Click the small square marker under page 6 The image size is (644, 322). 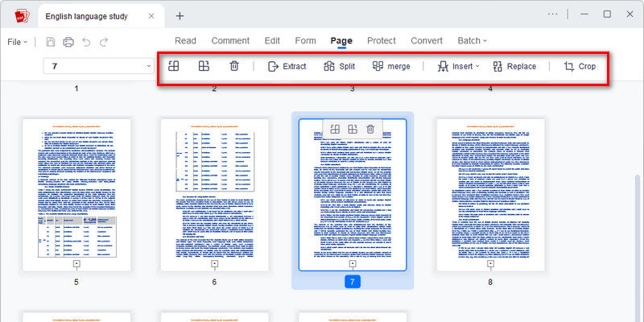coord(214,263)
